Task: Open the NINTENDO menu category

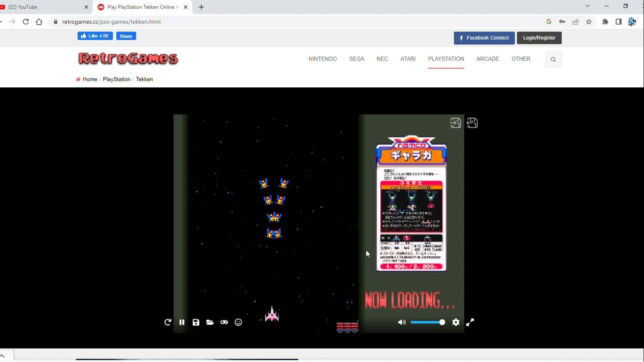Action: [x=323, y=59]
